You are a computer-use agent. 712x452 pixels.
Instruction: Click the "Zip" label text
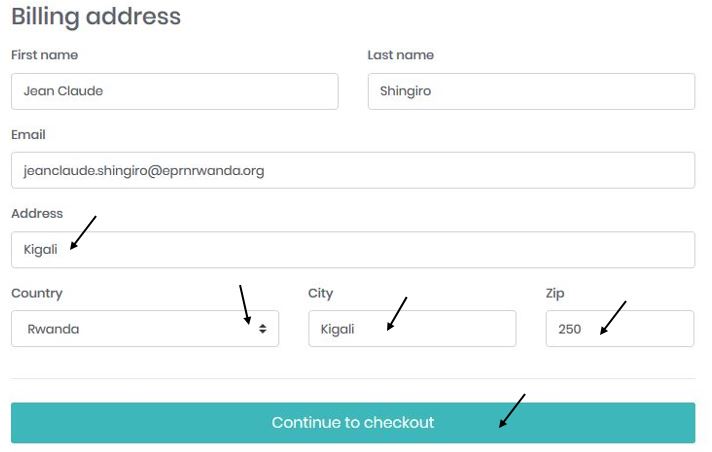tap(556, 293)
